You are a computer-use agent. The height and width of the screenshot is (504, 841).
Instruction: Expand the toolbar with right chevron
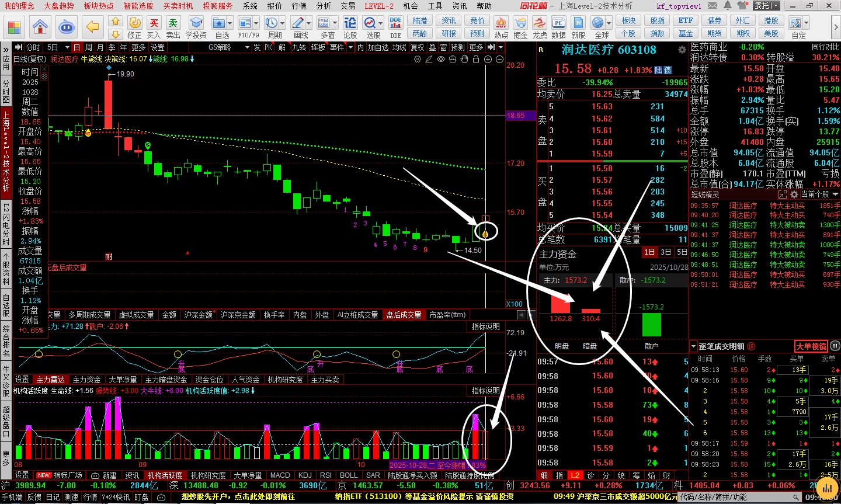836,27
